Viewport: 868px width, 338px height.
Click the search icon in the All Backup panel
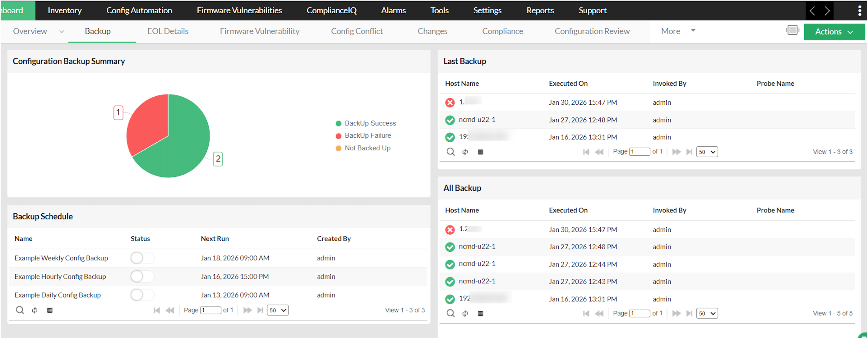coord(450,313)
